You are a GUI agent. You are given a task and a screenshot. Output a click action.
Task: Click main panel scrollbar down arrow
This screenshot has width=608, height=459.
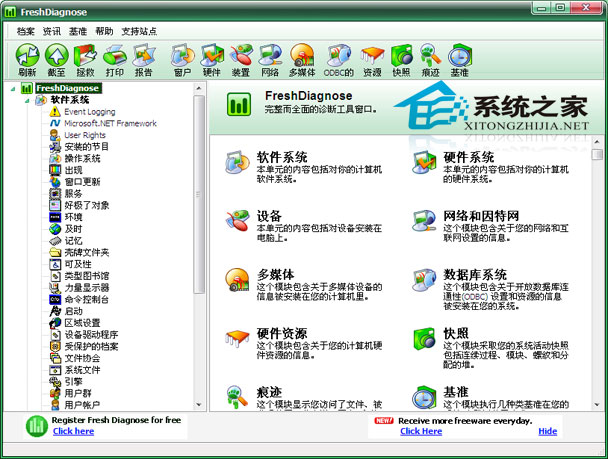597,405
